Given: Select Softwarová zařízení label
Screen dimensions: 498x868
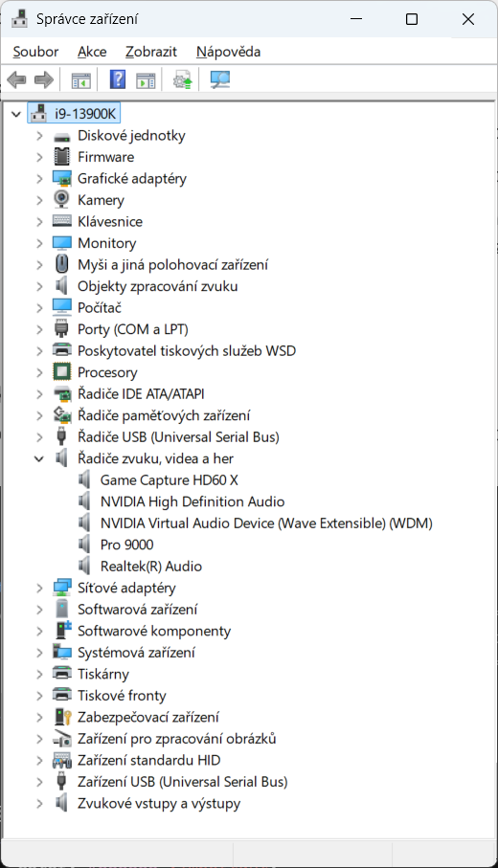Looking at the screenshot, I should (x=137, y=610).
